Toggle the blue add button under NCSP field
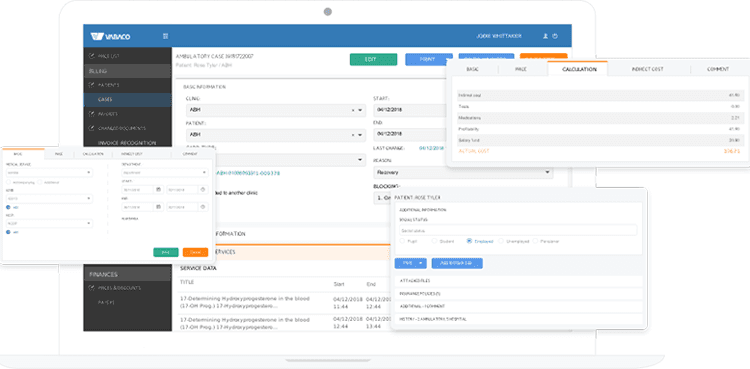The width and height of the screenshot is (750, 369). (x=9, y=232)
